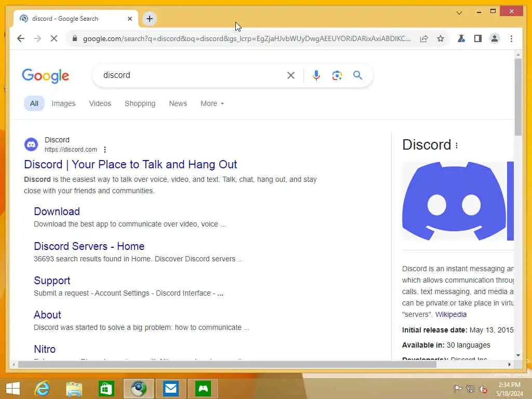Open Mail app from taskbar
532x399 pixels.
[x=170, y=389]
